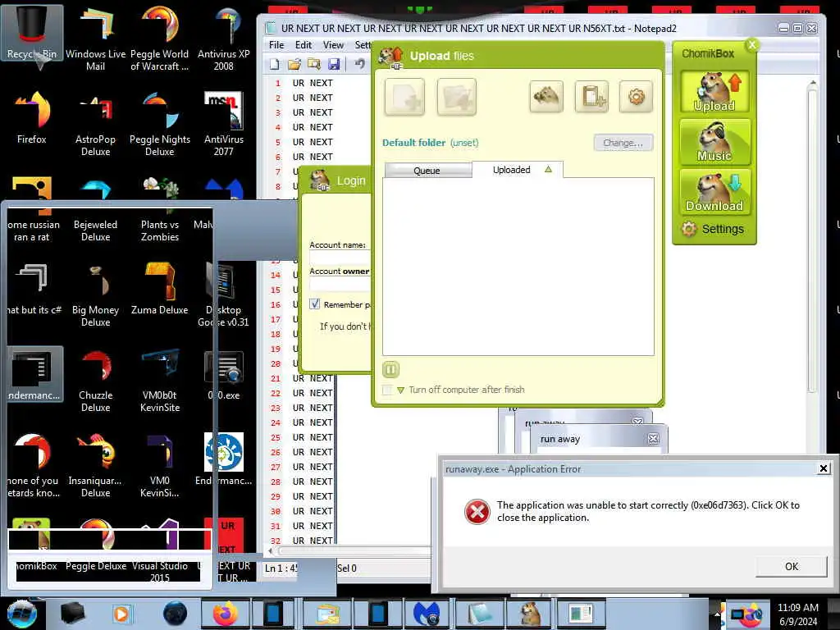Click the Save icon in Notepad2 toolbar
Image resolution: width=840 pixels, height=630 pixels.
[334, 64]
